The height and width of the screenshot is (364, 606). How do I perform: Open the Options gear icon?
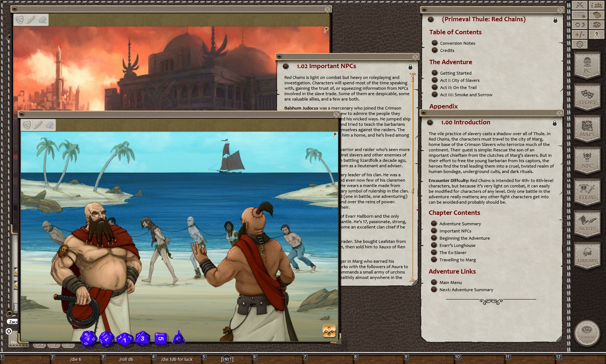580,44
